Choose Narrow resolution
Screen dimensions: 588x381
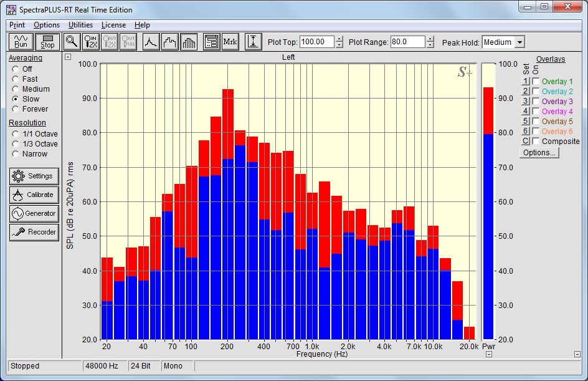[16, 154]
